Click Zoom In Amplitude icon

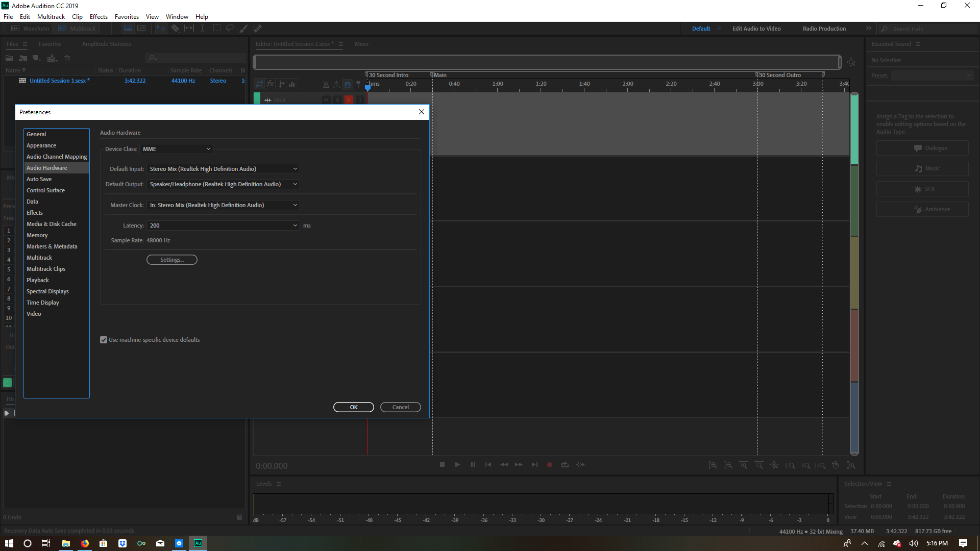(713, 465)
